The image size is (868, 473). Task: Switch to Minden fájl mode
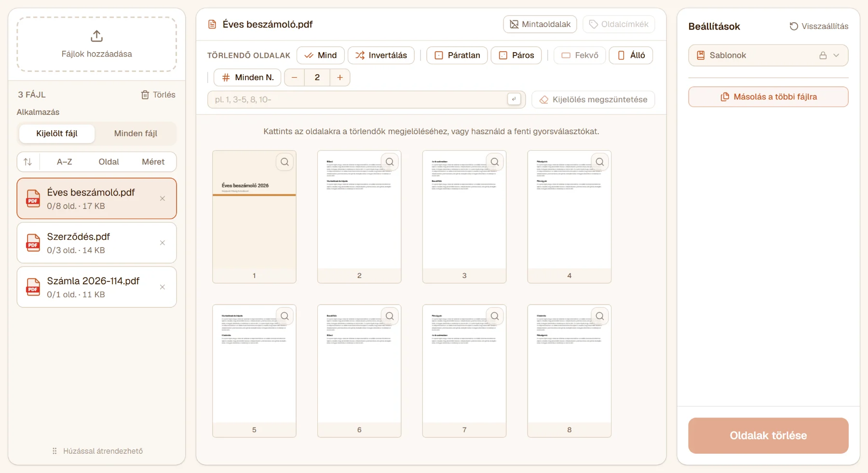136,134
